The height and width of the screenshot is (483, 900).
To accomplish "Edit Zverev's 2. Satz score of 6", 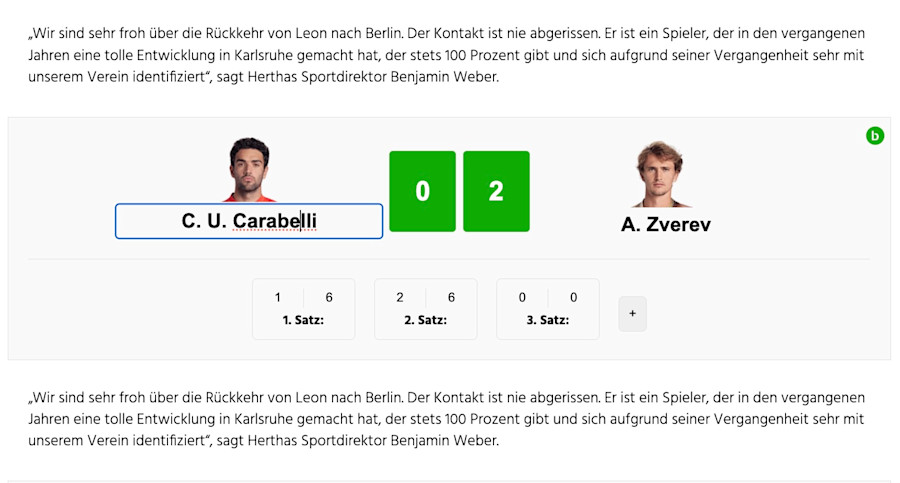I will [x=451, y=297].
